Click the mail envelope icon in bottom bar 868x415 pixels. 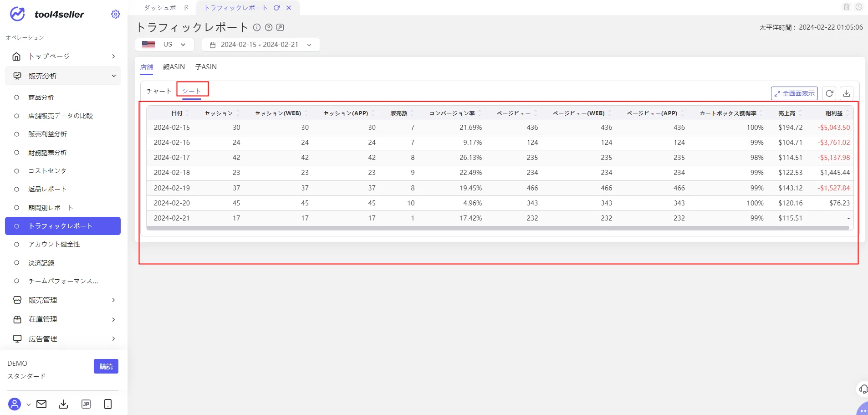click(x=41, y=404)
